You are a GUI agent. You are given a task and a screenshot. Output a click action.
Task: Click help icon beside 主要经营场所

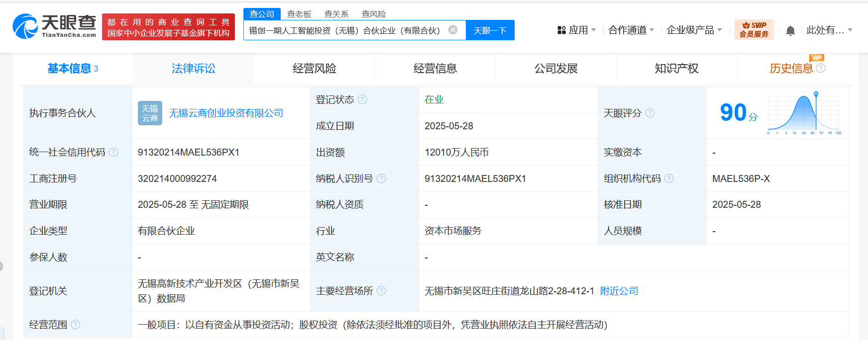[381, 291]
